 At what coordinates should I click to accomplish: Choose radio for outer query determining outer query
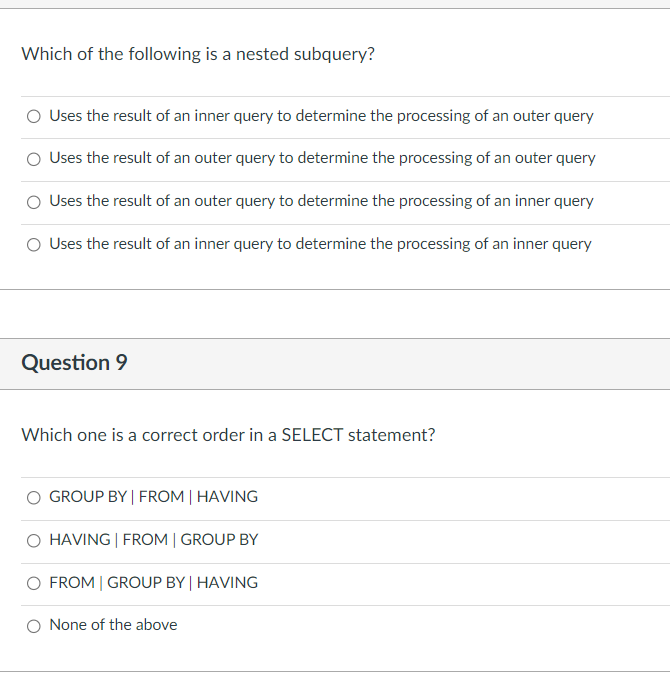[x=34, y=159]
